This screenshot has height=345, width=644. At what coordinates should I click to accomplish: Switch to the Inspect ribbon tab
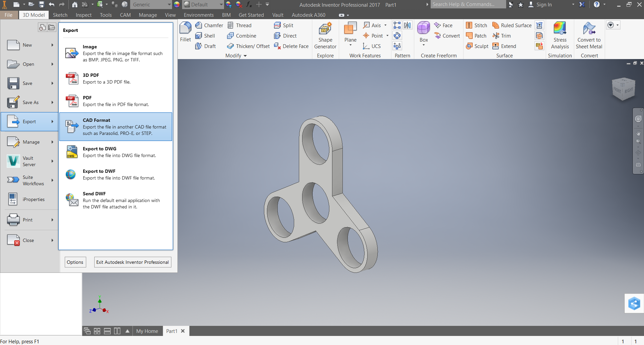84,15
